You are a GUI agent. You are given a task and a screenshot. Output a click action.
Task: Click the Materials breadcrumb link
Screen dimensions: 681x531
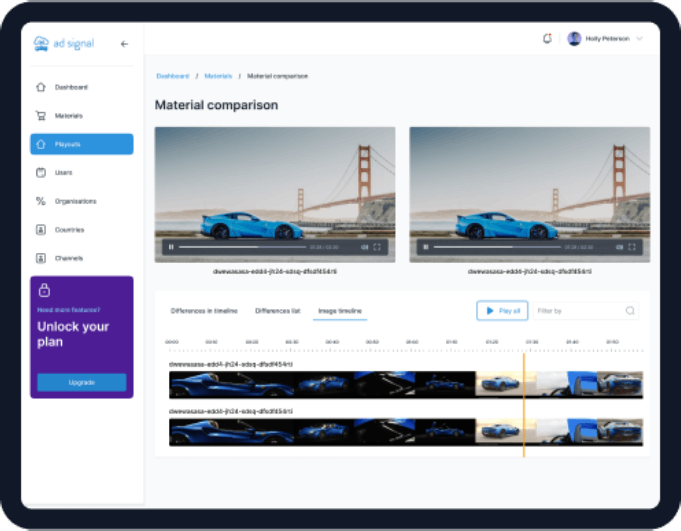218,76
